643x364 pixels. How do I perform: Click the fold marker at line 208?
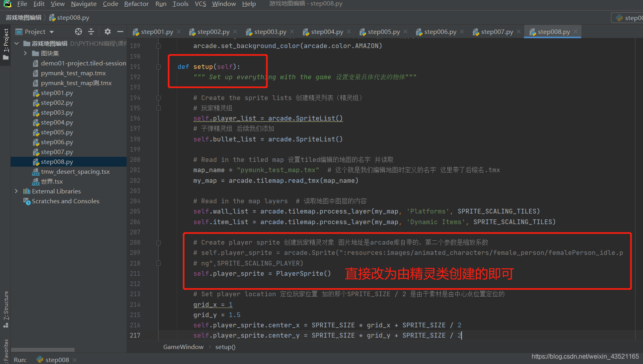(159, 243)
